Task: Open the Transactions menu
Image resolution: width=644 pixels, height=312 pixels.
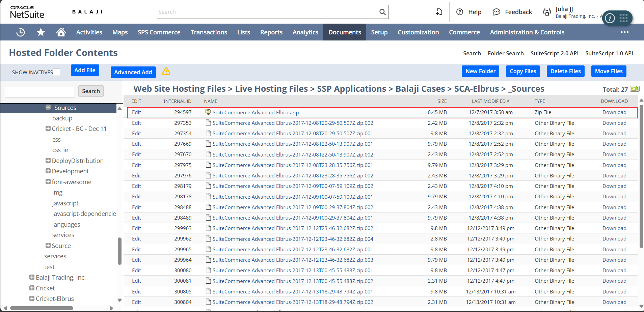Action: pos(209,32)
